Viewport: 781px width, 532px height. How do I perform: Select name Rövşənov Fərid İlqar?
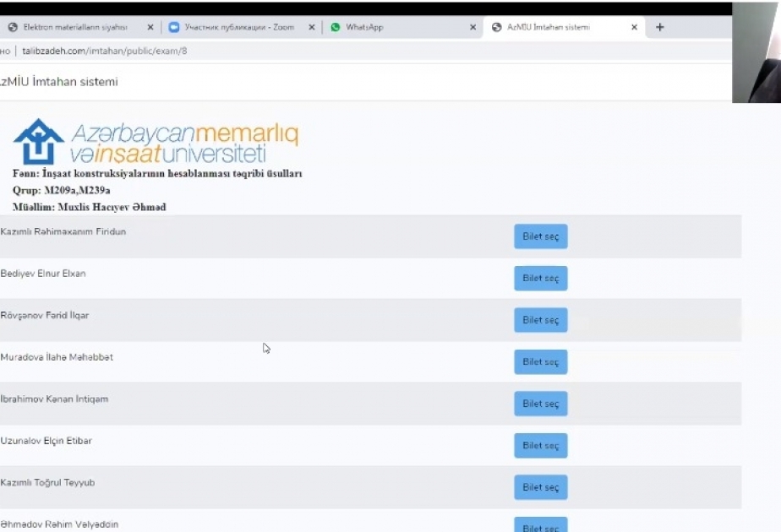(x=45, y=315)
